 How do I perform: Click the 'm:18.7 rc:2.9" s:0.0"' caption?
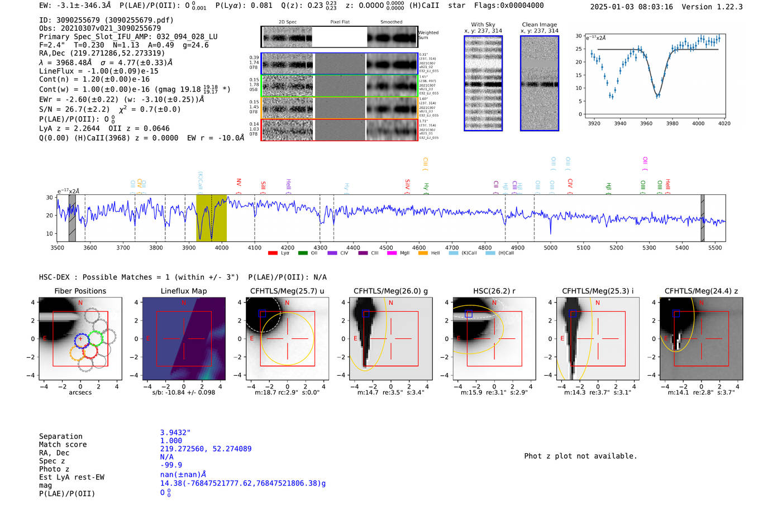287,392
